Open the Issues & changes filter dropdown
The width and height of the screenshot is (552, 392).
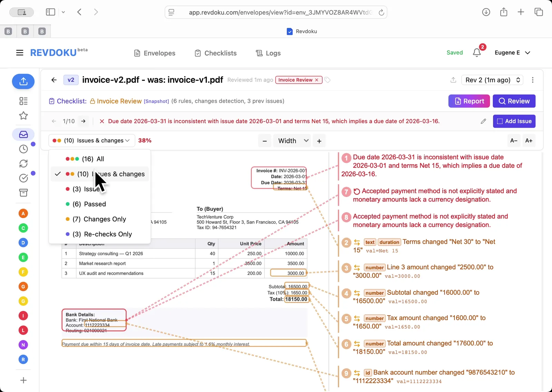(x=91, y=140)
